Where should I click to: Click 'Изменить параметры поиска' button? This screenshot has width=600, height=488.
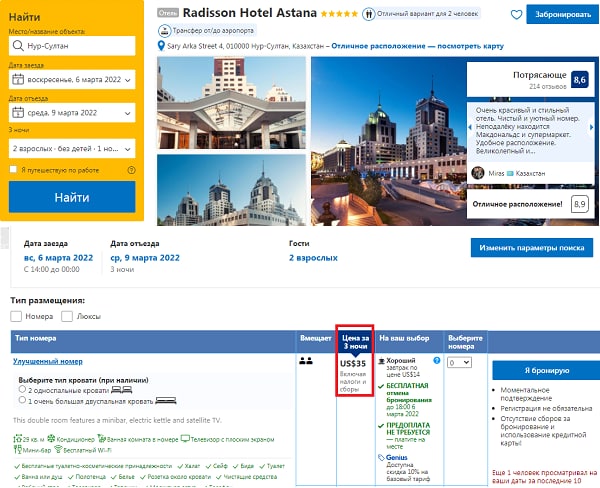532,248
